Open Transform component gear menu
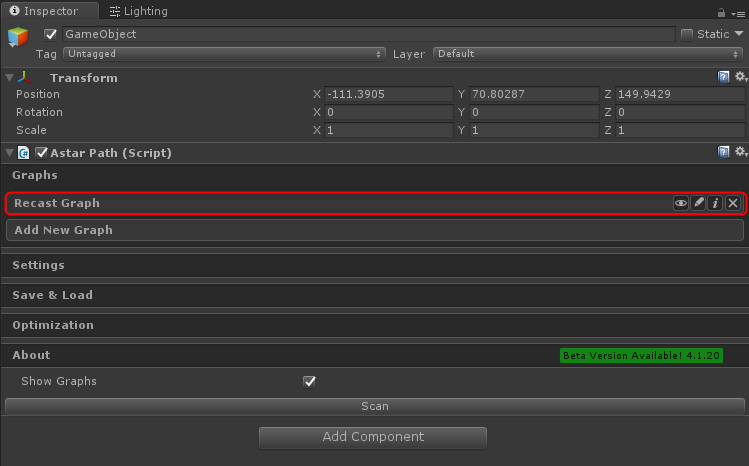 (740, 77)
